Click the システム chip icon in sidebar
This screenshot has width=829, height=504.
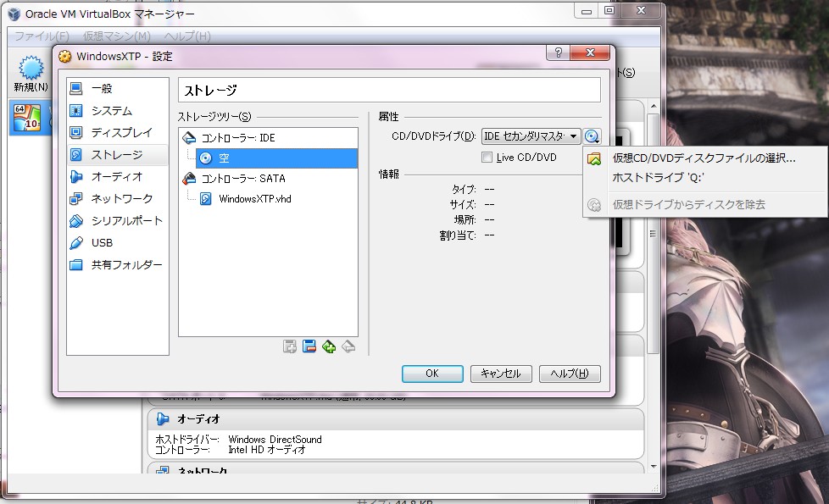coord(76,110)
